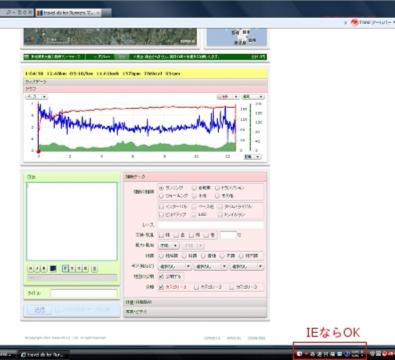This screenshot has height=360, width=395.
Task: Open the dropdown at the graph's top-left
Action: coord(37,97)
